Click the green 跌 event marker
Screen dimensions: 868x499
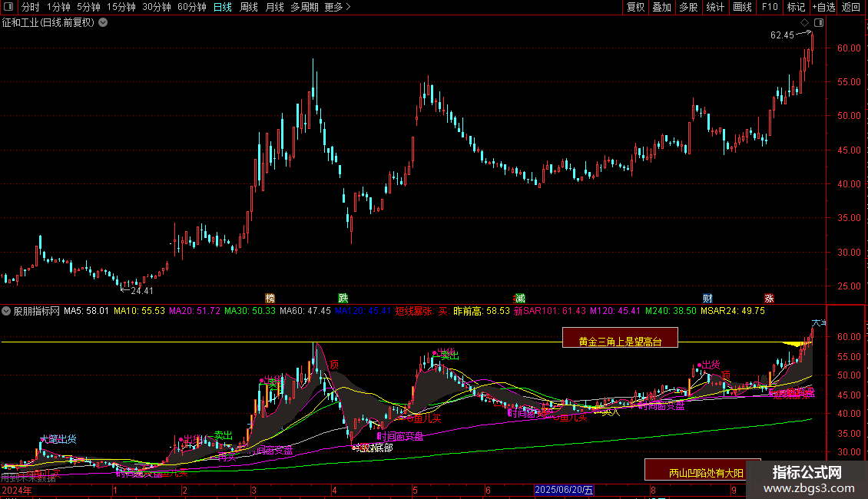(343, 298)
